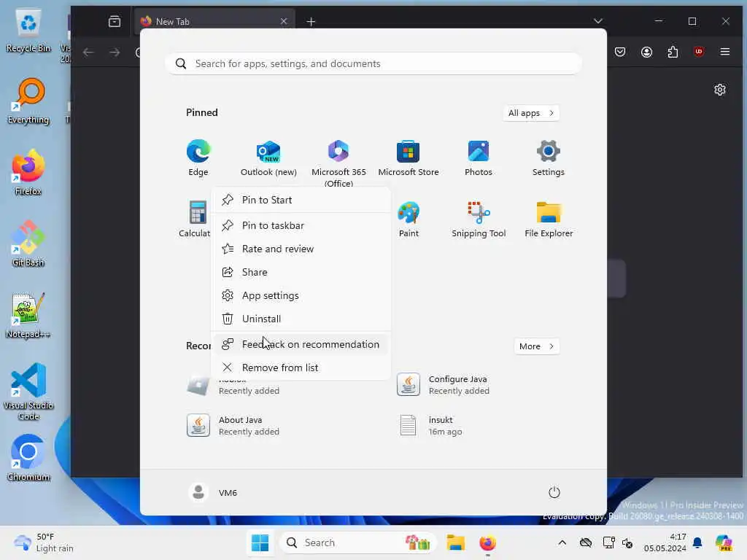Open File Explorer pinned app
Screen dimensions: 747x560
point(549,219)
